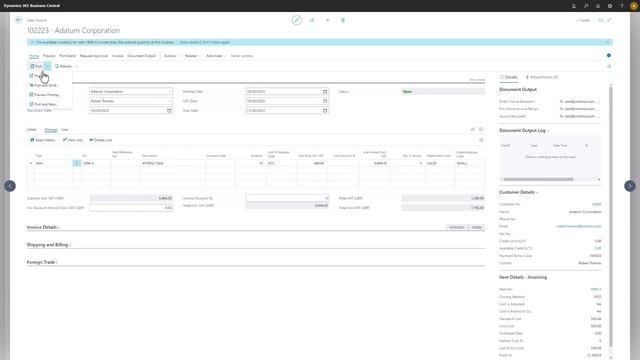640x360 pixels.
Task: Open the Attachments FactBox tab
Action: pos(542,77)
